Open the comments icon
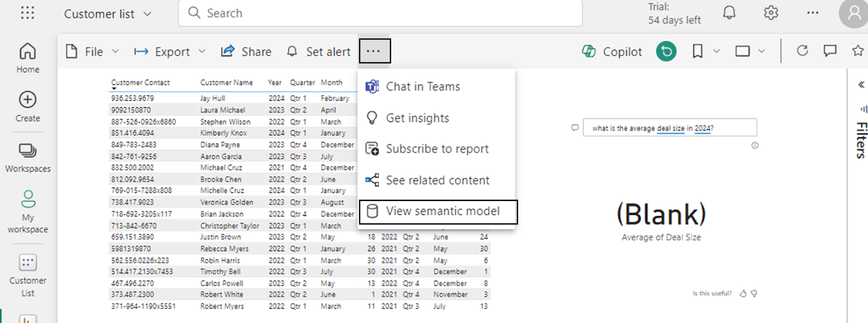 pos(829,51)
